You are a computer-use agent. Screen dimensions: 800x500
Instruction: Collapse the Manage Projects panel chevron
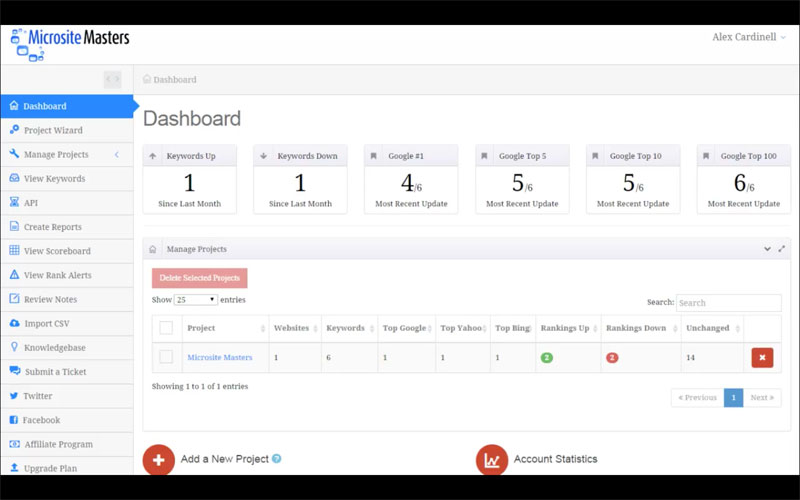coord(767,249)
